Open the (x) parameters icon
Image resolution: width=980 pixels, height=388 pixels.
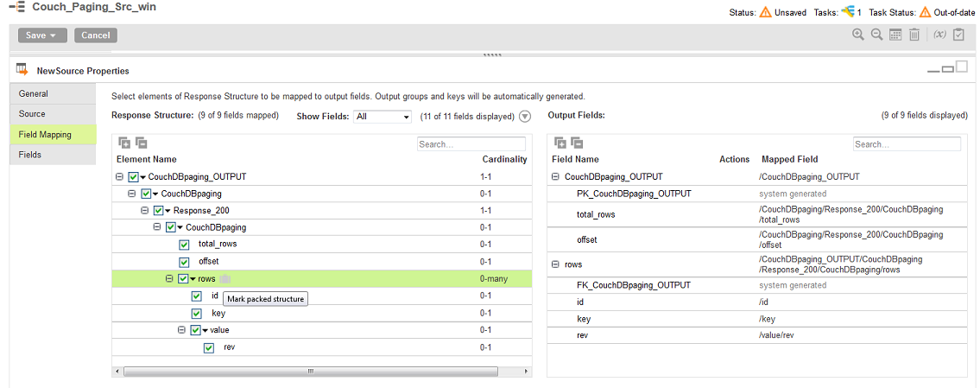(939, 35)
